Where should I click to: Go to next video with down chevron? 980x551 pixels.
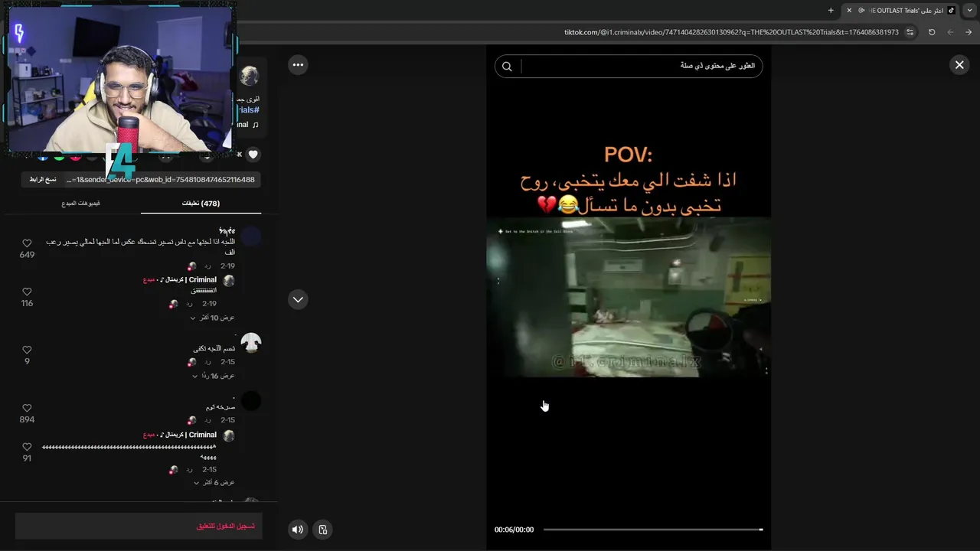pos(298,299)
